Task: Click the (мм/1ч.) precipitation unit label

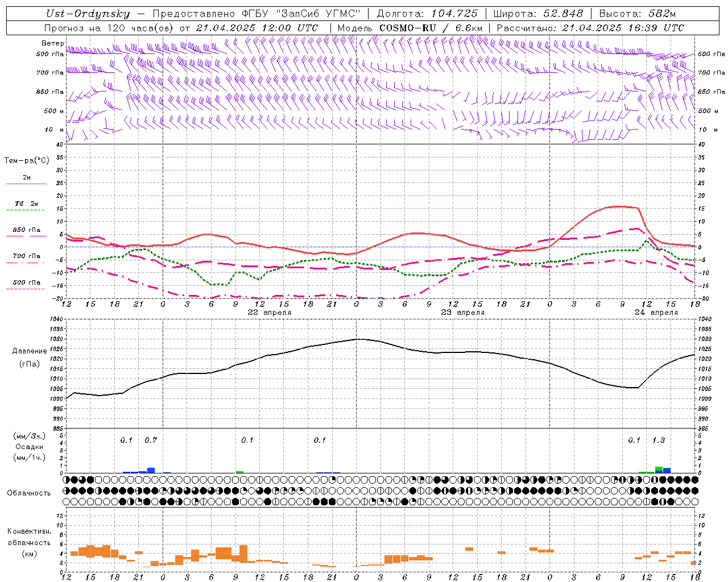Action: pyautogui.click(x=30, y=457)
